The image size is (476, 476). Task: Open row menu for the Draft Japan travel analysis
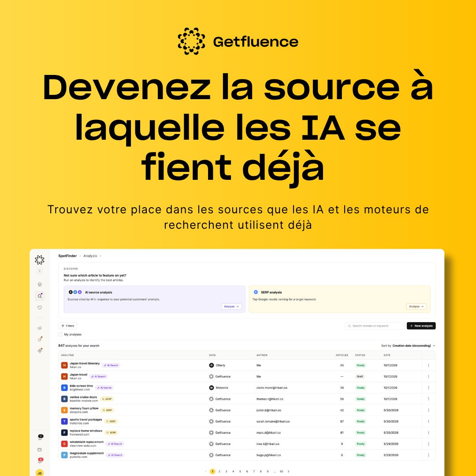pos(429,376)
